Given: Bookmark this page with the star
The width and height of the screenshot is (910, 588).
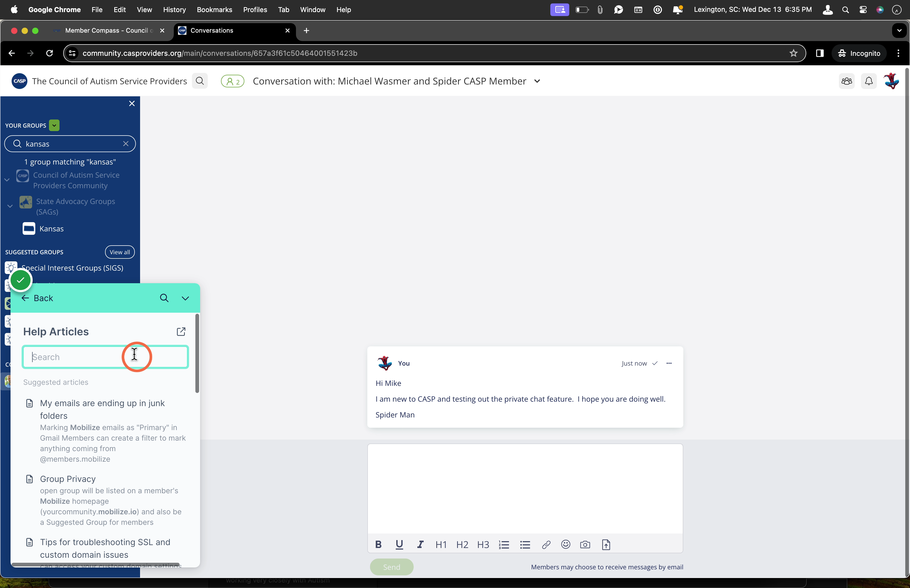Looking at the screenshot, I should 794,53.
